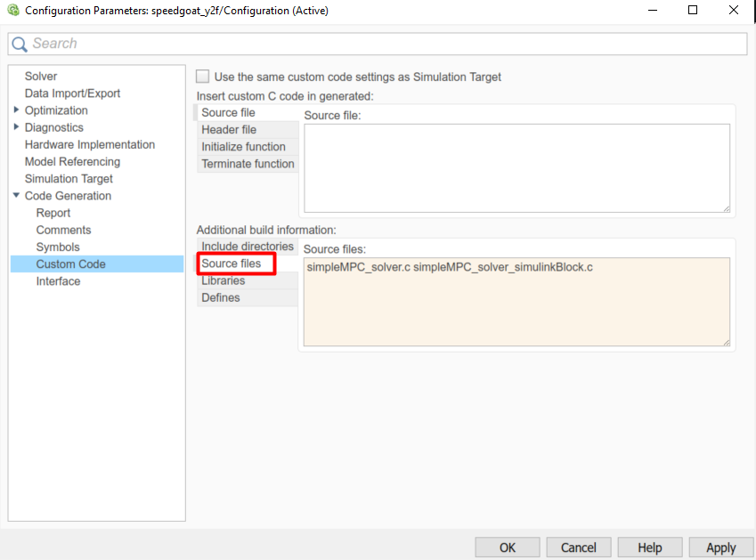Viewport: 756px width, 560px height.
Task: Enable same custom code settings checkbox
Action: [x=203, y=77]
